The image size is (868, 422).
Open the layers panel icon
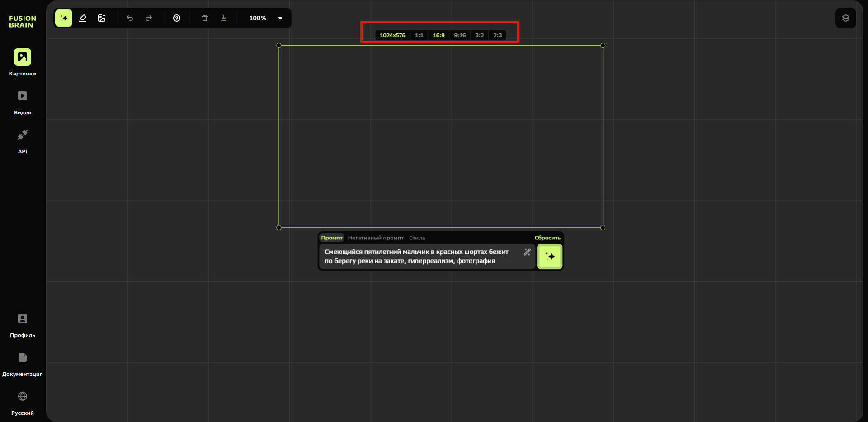pos(845,18)
